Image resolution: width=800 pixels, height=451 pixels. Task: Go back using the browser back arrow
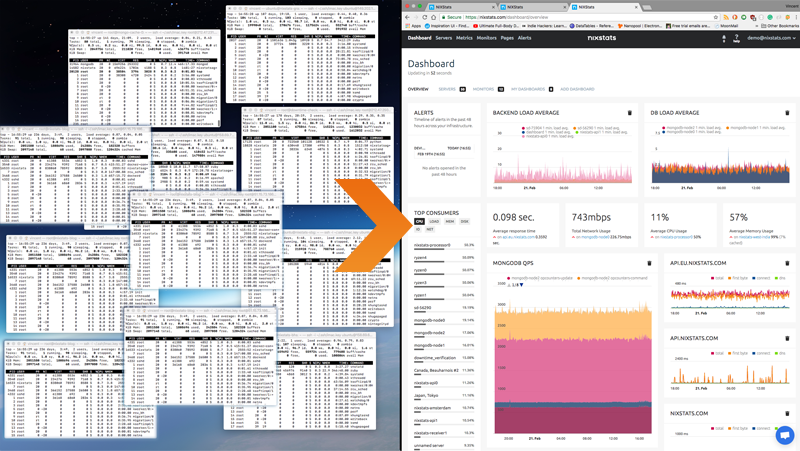pyautogui.click(x=407, y=17)
